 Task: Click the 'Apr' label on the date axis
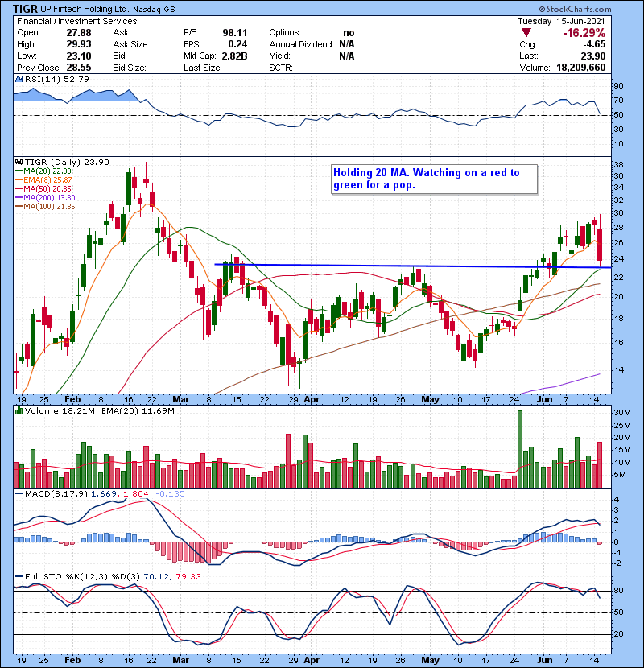click(311, 398)
